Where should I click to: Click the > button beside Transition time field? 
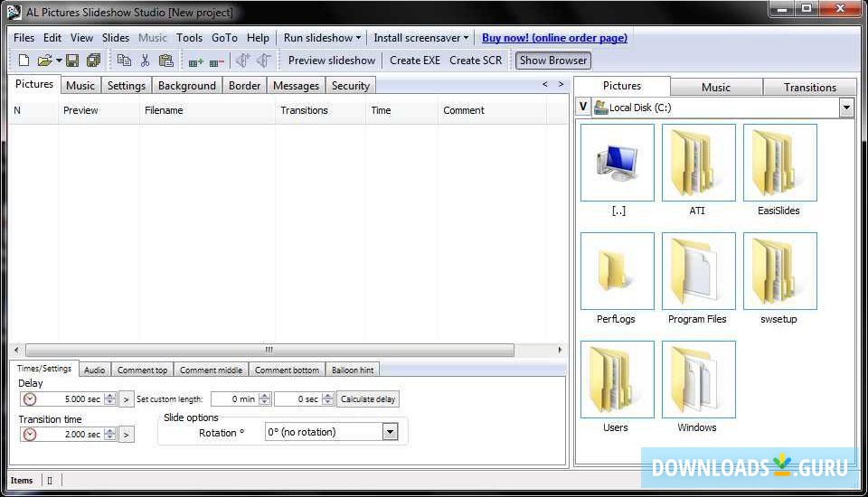pos(127,435)
